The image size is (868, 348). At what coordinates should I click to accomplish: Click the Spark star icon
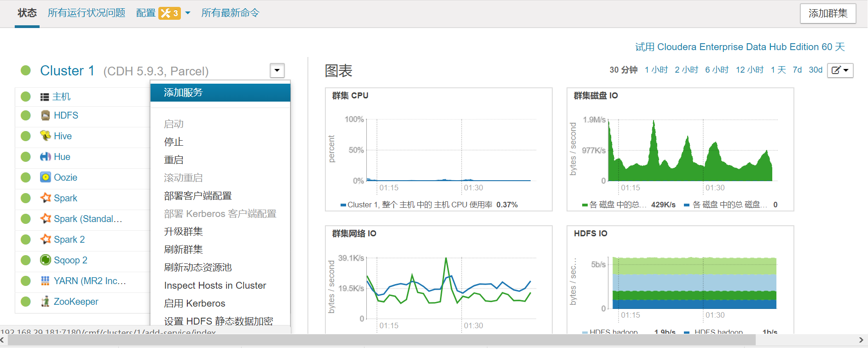pyautogui.click(x=45, y=198)
